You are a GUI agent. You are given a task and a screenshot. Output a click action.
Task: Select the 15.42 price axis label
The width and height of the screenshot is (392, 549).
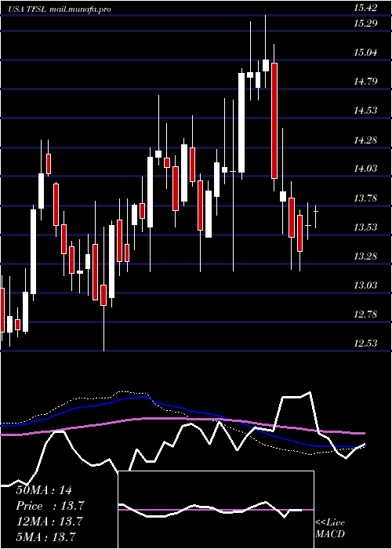click(365, 8)
